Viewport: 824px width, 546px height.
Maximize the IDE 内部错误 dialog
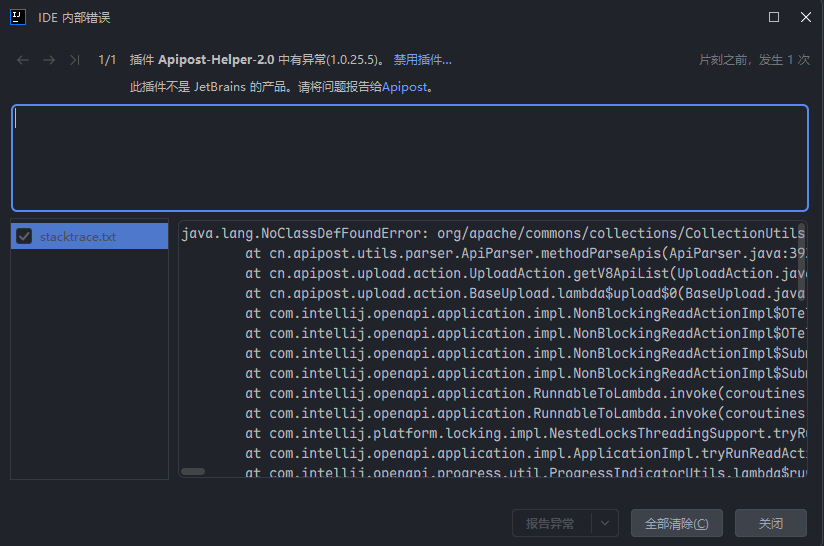(x=774, y=17)
